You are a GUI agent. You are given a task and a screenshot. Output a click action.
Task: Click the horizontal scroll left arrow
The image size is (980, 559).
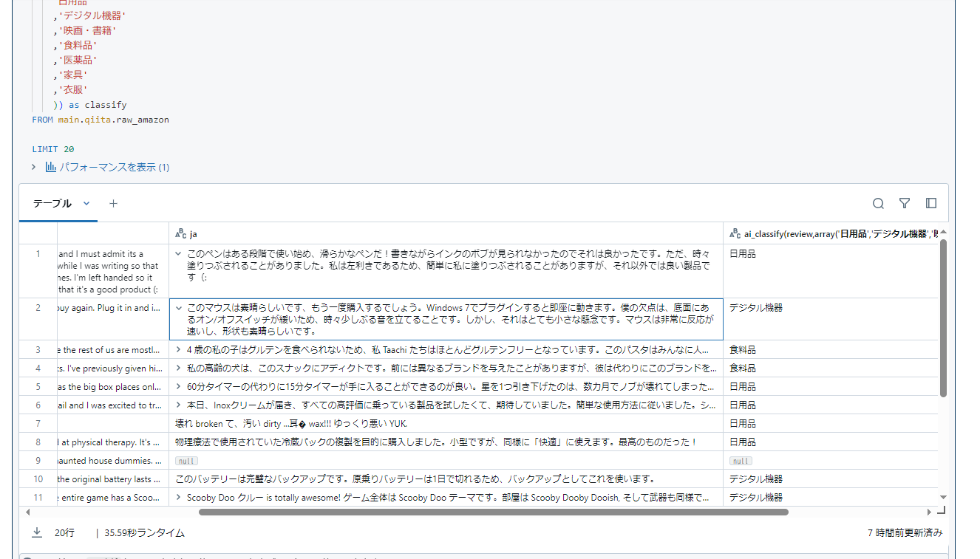27,512
